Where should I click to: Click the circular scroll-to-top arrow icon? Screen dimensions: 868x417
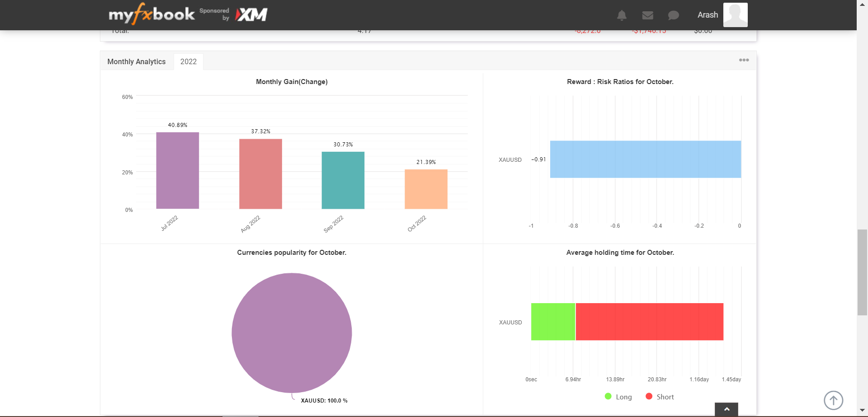[x=833, y=400]
